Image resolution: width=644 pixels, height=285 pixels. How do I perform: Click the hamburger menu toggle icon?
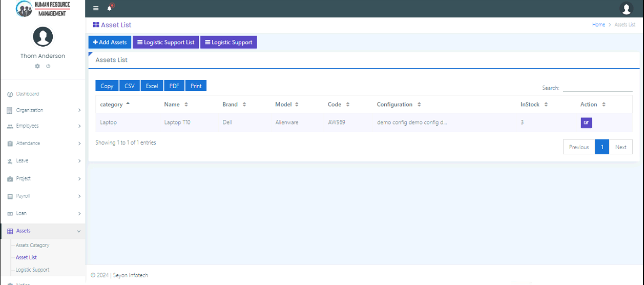tap(96, 8)
